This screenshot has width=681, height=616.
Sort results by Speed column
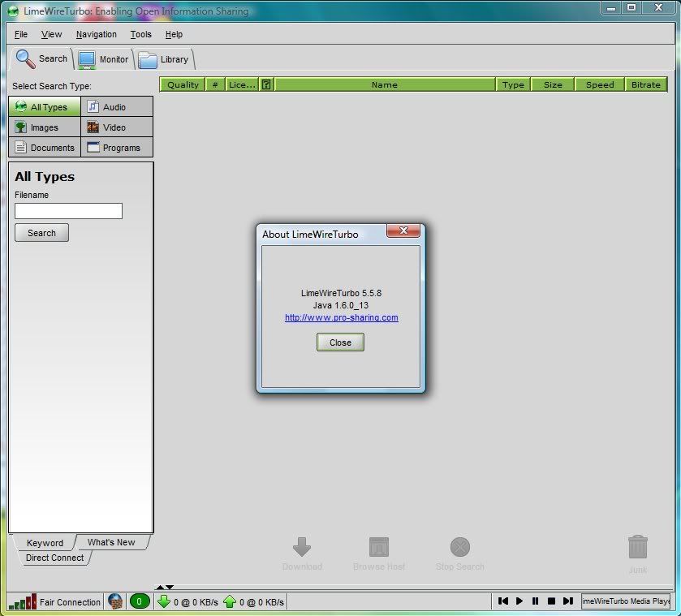tap(600, 84)
